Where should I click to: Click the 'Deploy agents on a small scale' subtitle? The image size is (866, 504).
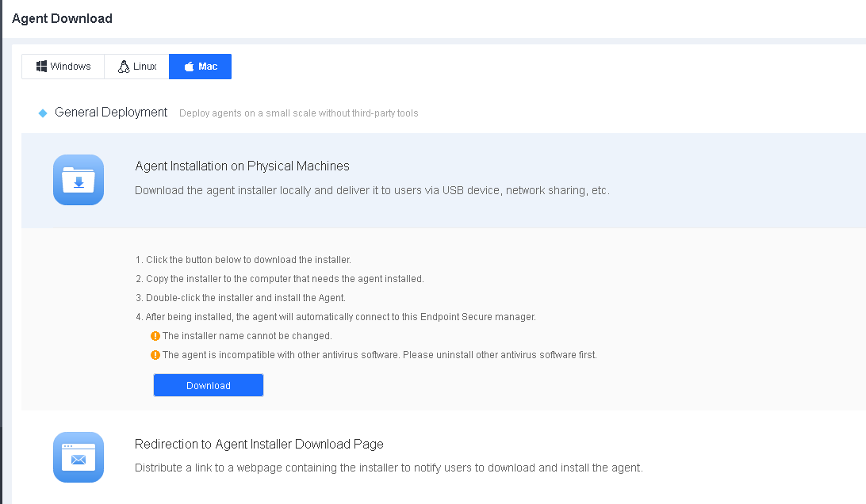point(298,113)
